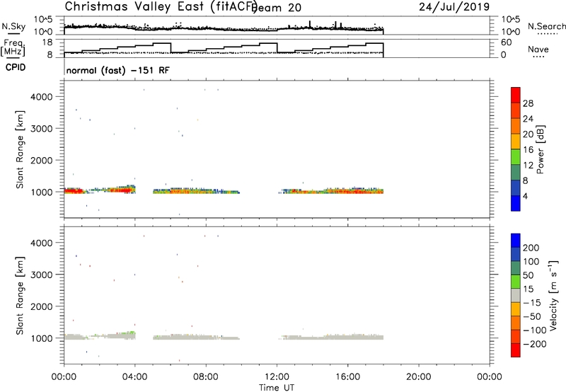
Task: Select the "Beam 20" label
Action: tap(277, 8)
